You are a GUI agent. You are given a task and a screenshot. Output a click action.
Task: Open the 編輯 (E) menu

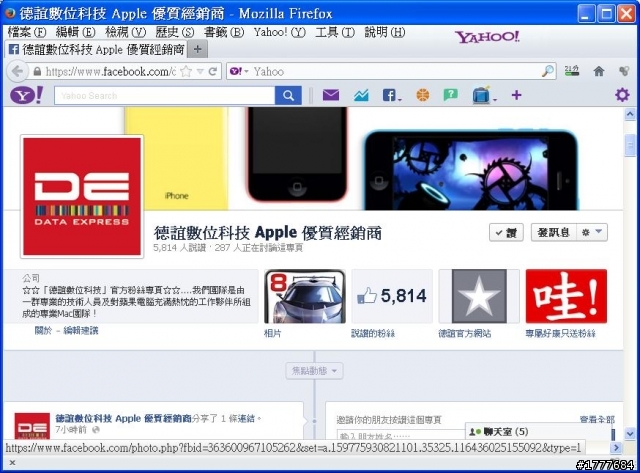[x=75, y=32]
